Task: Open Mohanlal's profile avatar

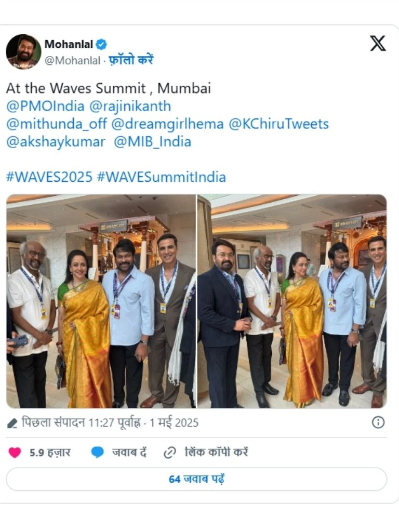Action: tap(23, 51)
